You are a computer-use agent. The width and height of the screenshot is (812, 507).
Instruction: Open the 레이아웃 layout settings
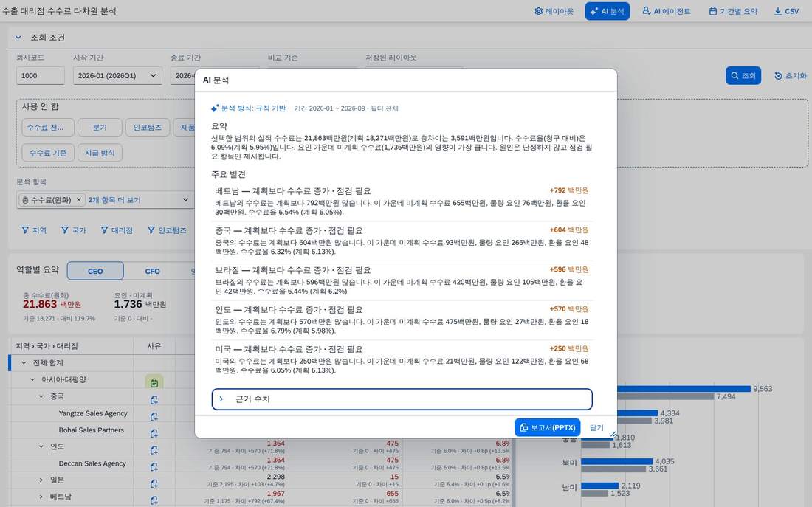tap(554, 11)
